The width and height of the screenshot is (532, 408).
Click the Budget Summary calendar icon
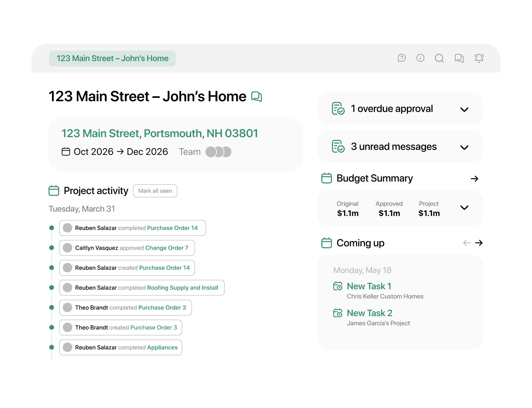pyautogui.click(x=327, y=178)
